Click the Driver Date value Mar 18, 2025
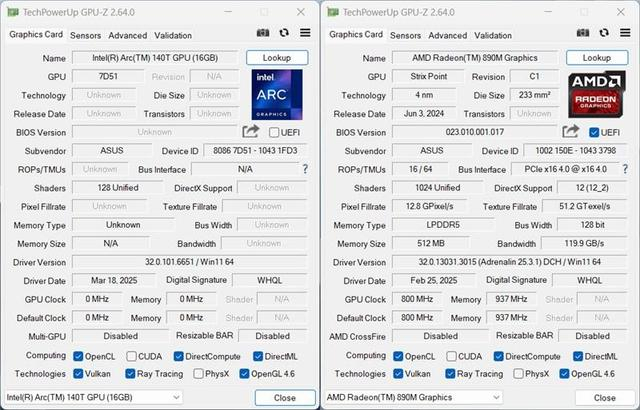Viewport: 640px width, 410px height. pyautogui.click(x=114, y=280)
